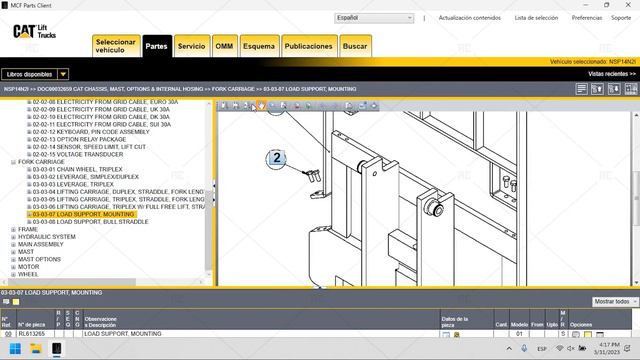Open Preferencias

pos(587,18)
